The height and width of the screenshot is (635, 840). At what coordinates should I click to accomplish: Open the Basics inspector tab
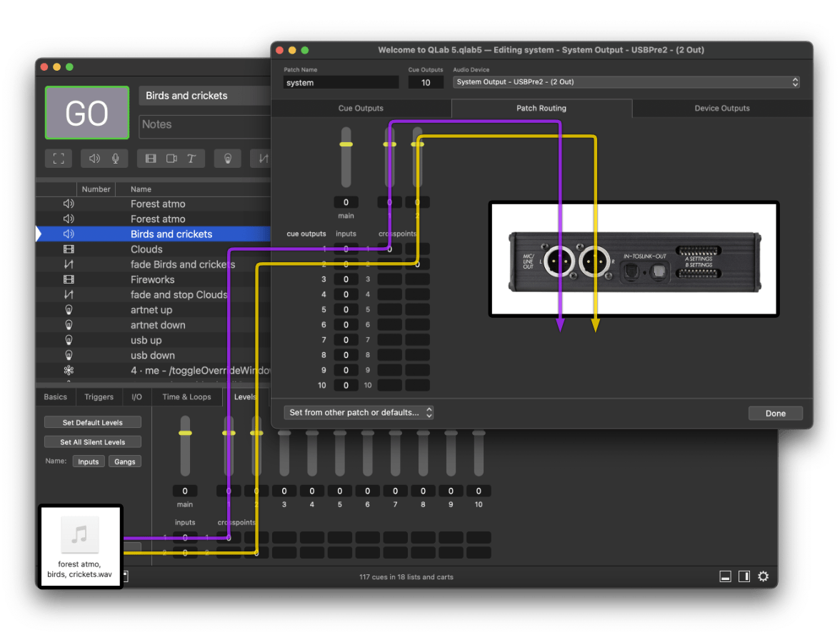56,397
